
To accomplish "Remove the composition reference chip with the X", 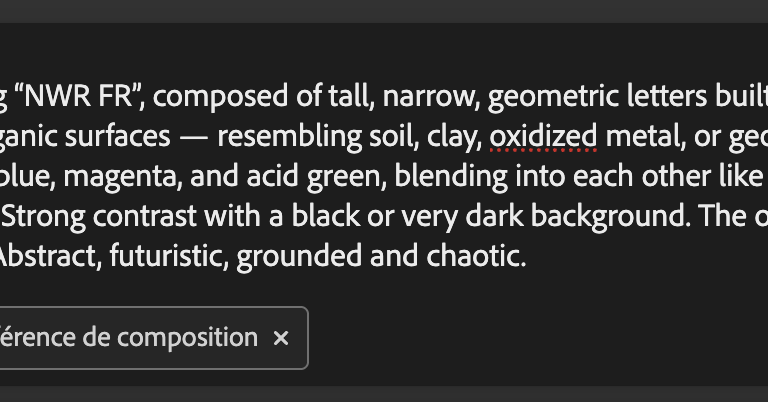I will tap(281, 338).
